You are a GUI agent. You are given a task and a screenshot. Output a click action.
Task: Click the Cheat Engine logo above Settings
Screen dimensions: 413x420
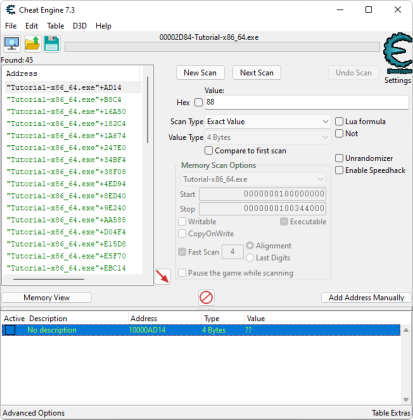pos(397,53)
